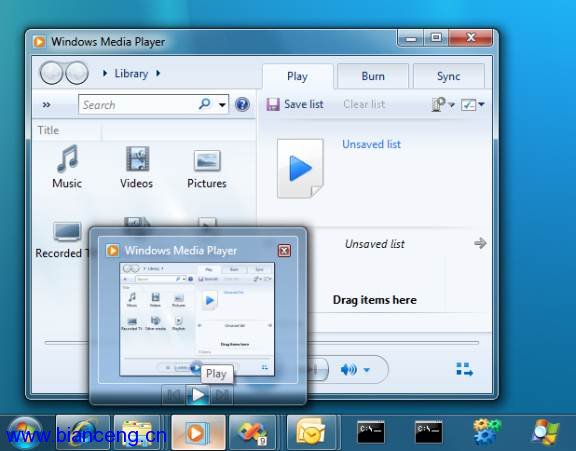Open the Windows flag magnifier taskbar icon
The width and height of the screenshot is (576, 451).
546,432
